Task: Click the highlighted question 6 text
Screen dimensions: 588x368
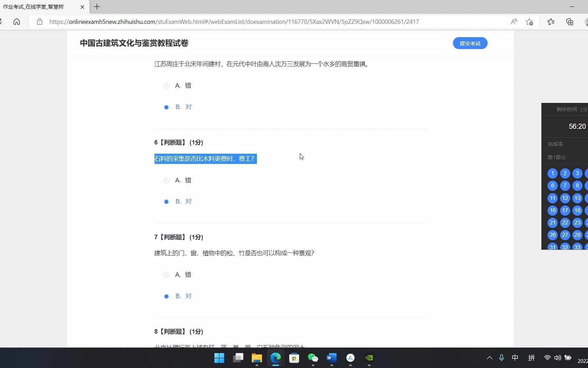Action: 206,159
